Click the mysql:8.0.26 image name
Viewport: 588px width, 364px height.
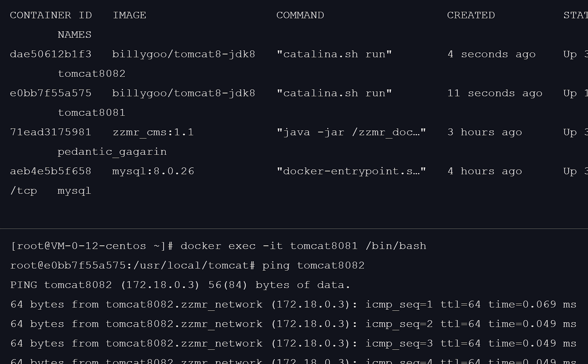point(153,171)
